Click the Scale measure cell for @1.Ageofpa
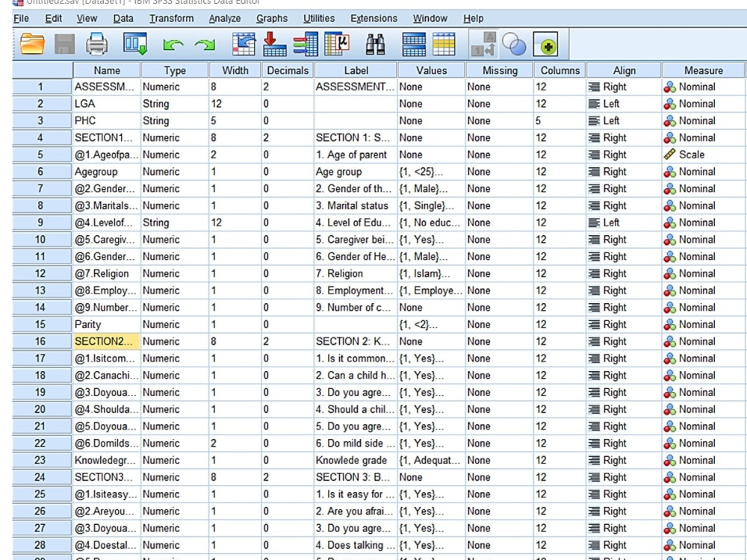 [703, 155]
